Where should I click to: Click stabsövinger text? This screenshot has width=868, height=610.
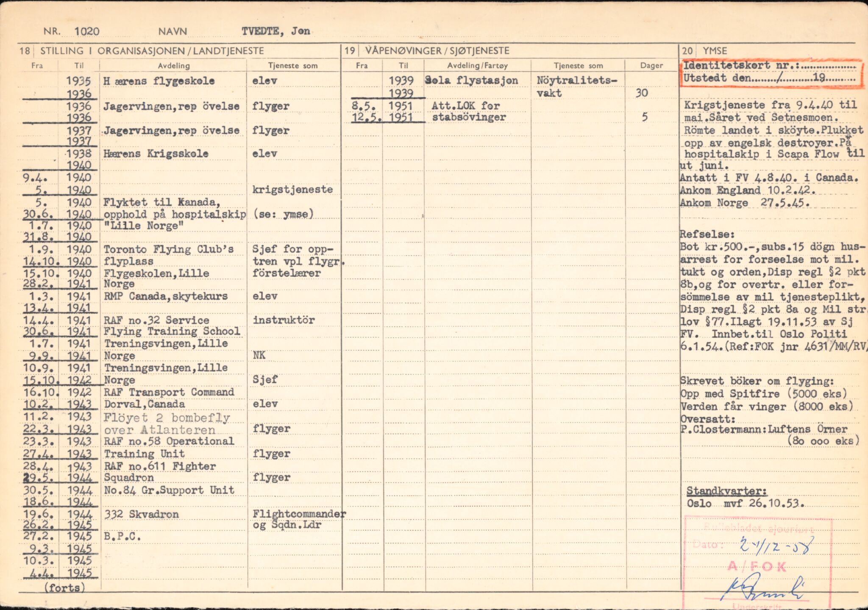tap(469, 117)
